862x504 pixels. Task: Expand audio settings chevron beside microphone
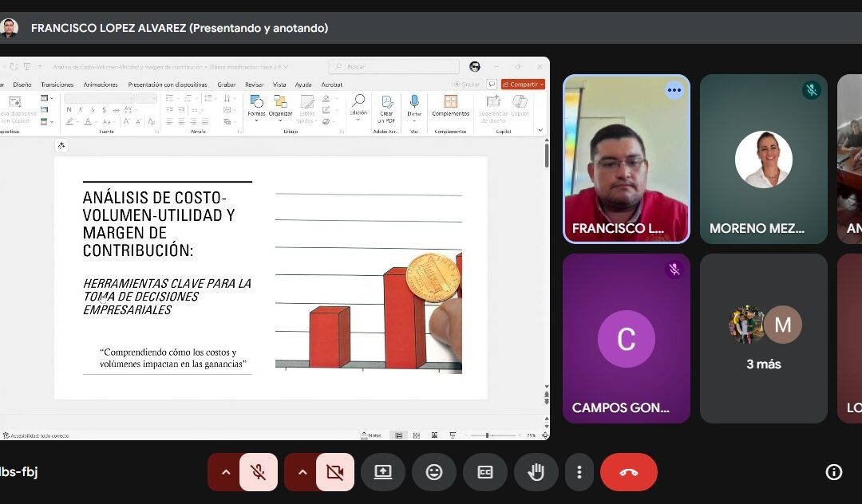point(226,472)
